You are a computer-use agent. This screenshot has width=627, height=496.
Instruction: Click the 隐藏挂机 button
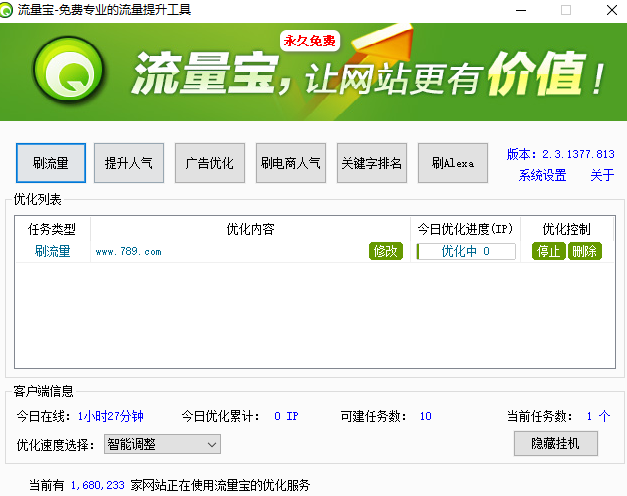pos(555,443)
